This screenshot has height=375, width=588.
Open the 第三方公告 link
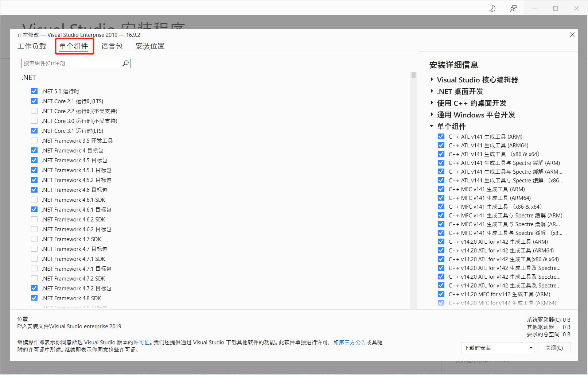click(353, 342)
